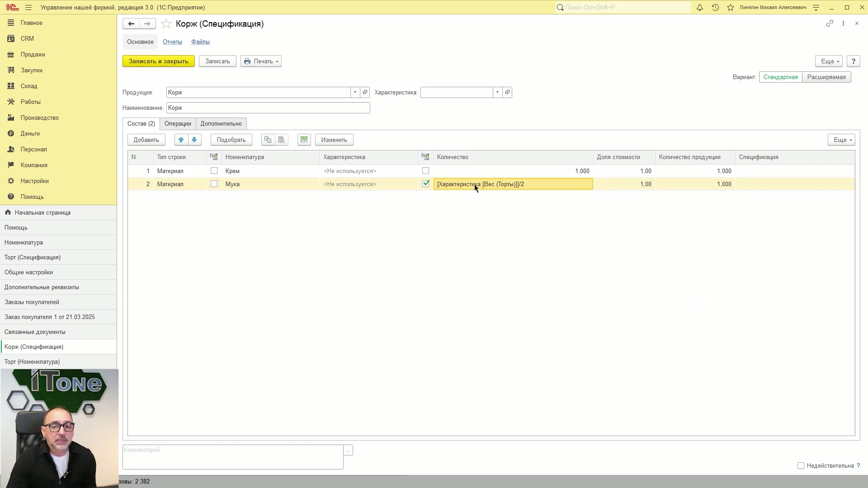Uncheck the formula checkbox for Мука row
This screenshot has width=868, height=488.
(x=425, y=183)
